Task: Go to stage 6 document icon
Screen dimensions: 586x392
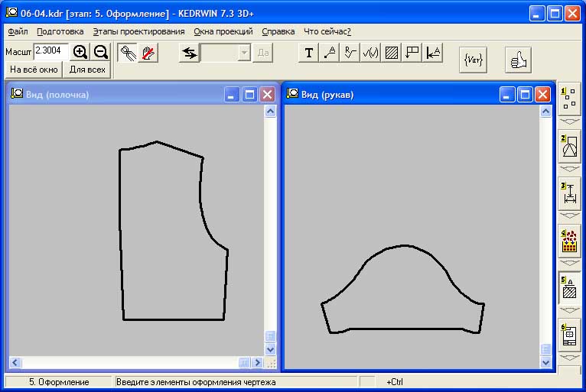Action: (x=569, y=335)
